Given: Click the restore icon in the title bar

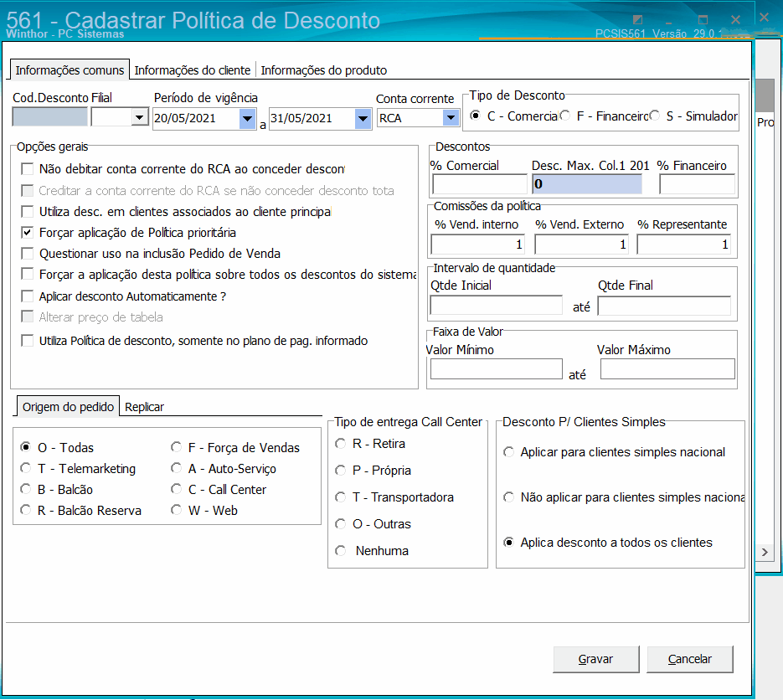Looking at the screenshot, I should coord(637,20).
